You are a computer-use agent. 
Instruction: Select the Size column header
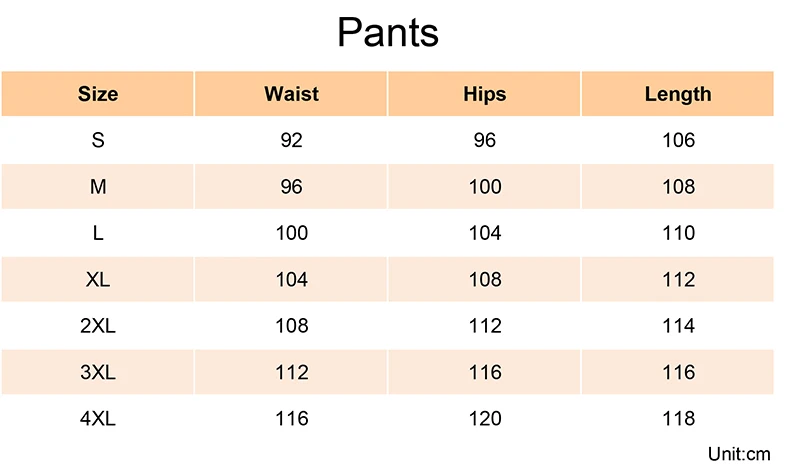[x=98, y=94]
